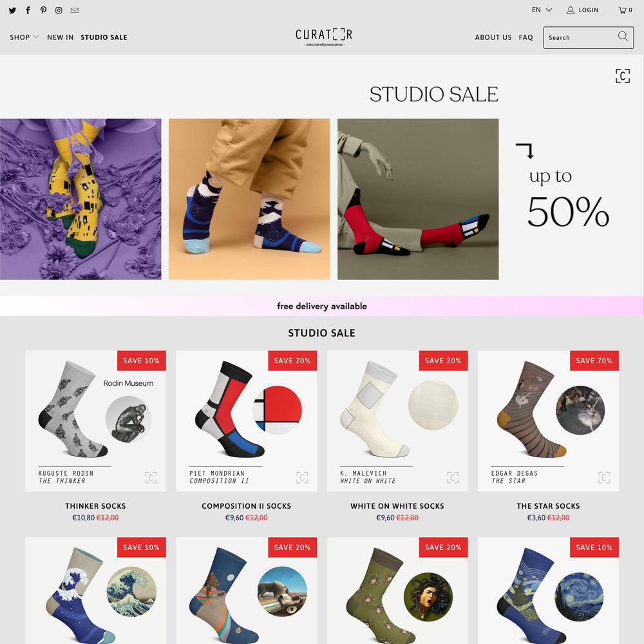This screenshot has height=644, width=644.
Task: Open the ABOUT US page
Action: tap(493, 37)
